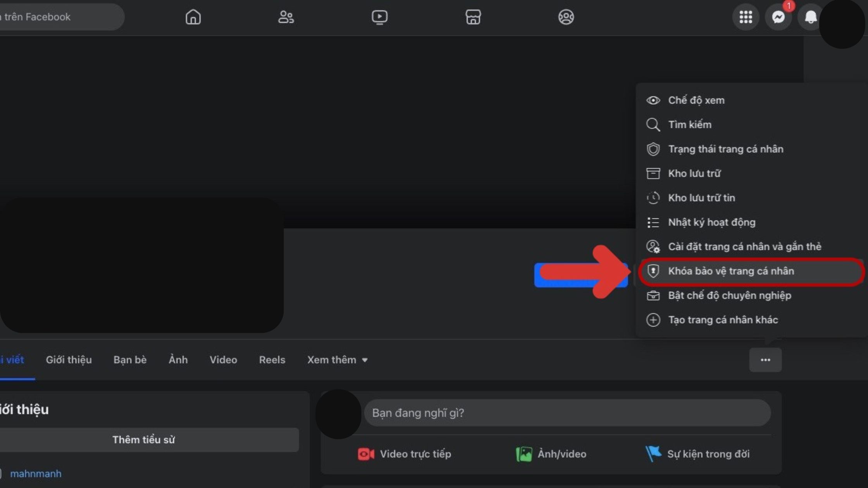Click briefcase icon beside Bật chế độ chuyên nghiệp
868x488 pixels.
653,296
